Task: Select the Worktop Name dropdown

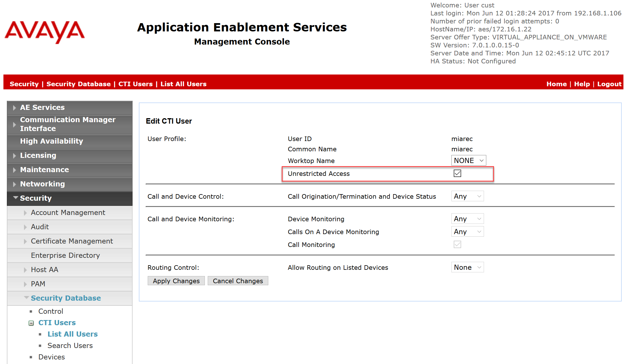Action: pos(468,160)
